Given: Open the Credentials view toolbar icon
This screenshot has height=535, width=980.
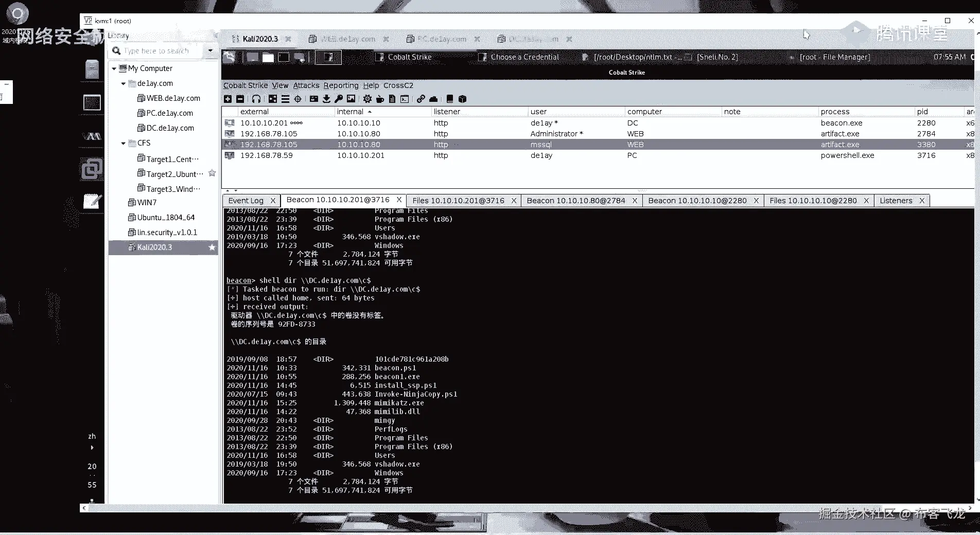Looking at the screenshot, I should tap(314, 99).
